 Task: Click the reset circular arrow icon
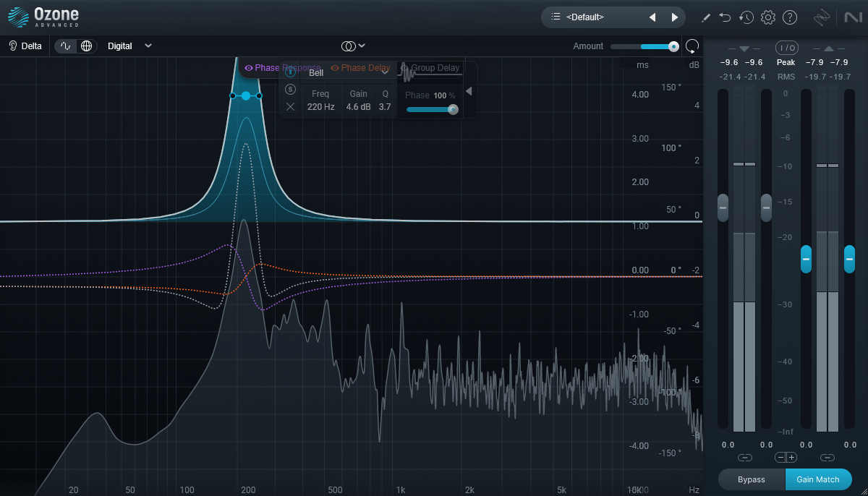tap(692, 46)
